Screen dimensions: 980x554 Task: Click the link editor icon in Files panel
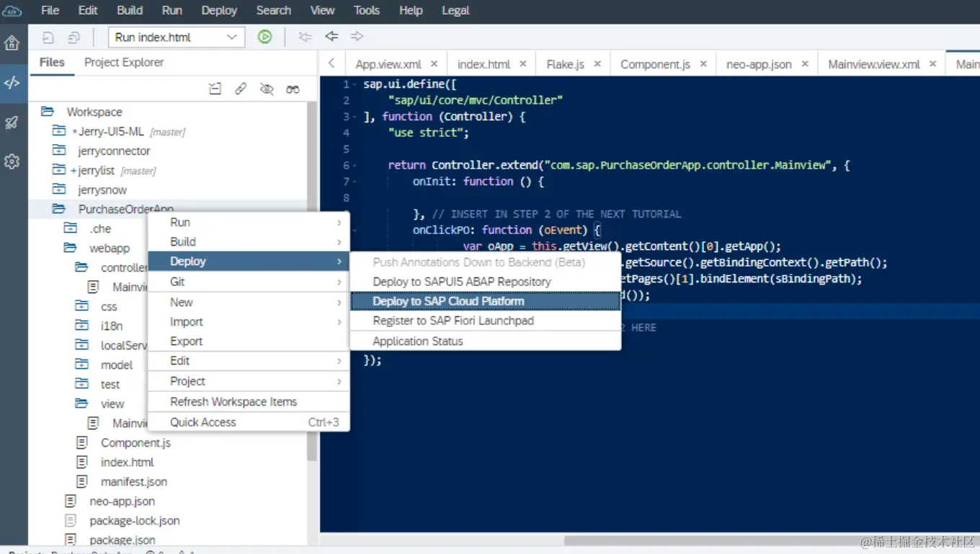tap(241, 89)
